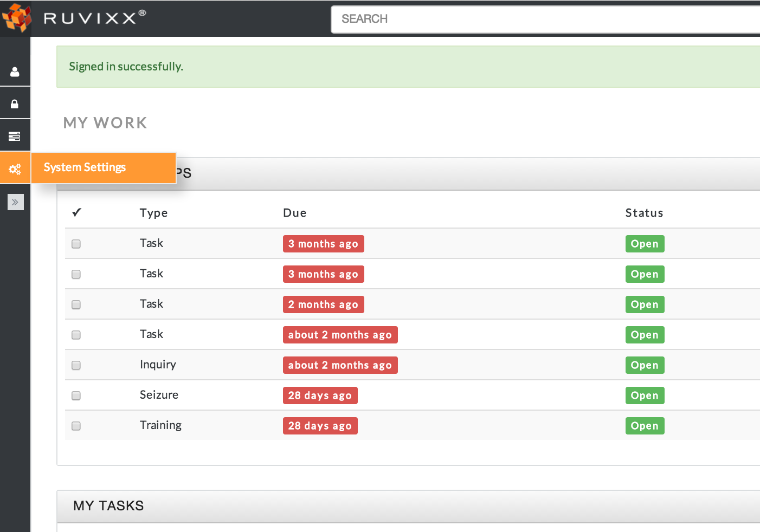Tick the Inquiry row checkbox
The image size is (760, 532).
coord(76,365)
